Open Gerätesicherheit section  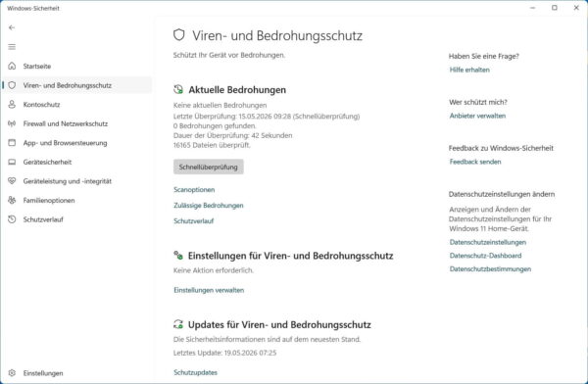[76, 162]
